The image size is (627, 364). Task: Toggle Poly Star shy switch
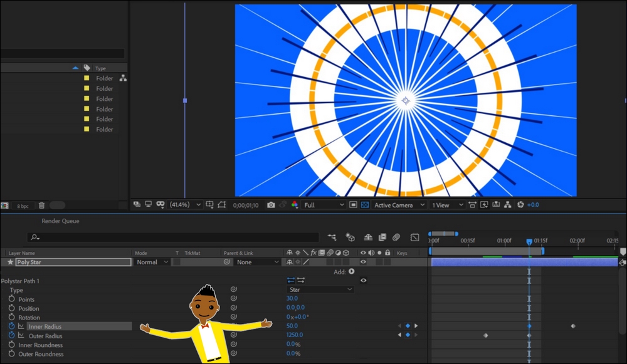290,262
